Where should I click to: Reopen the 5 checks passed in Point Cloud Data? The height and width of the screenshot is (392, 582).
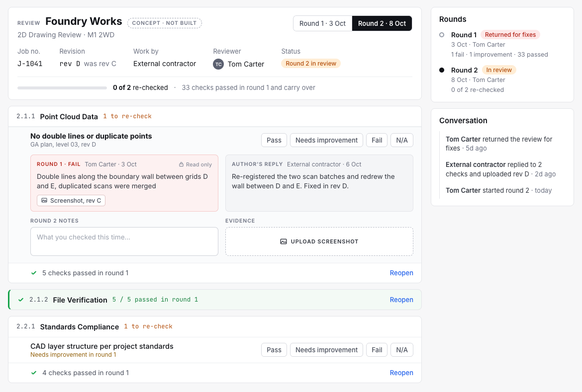(x=401, y=273)
